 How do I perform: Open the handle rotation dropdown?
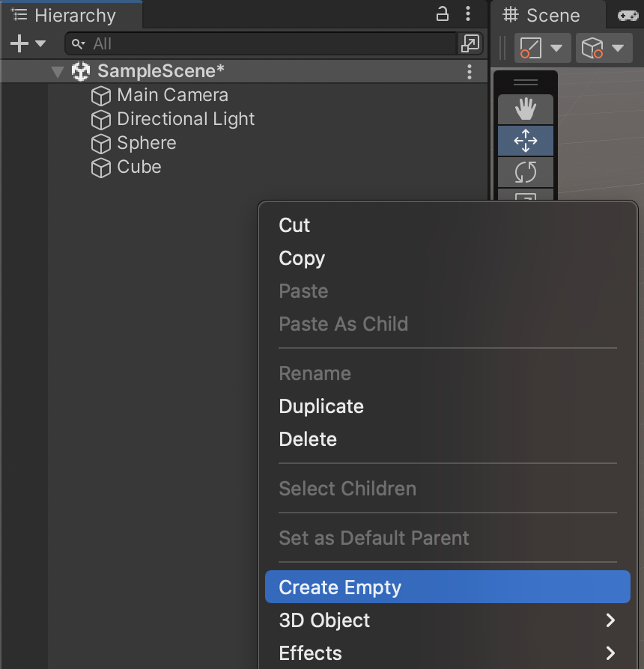(604, 48)
